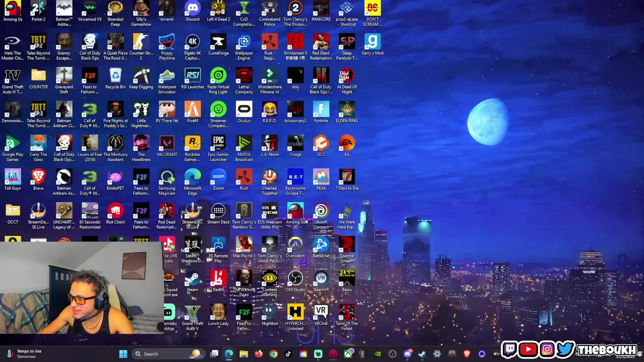Select the Among Us 3D icon
Viewport: 644px width, 362px height.
coord(295,216)
